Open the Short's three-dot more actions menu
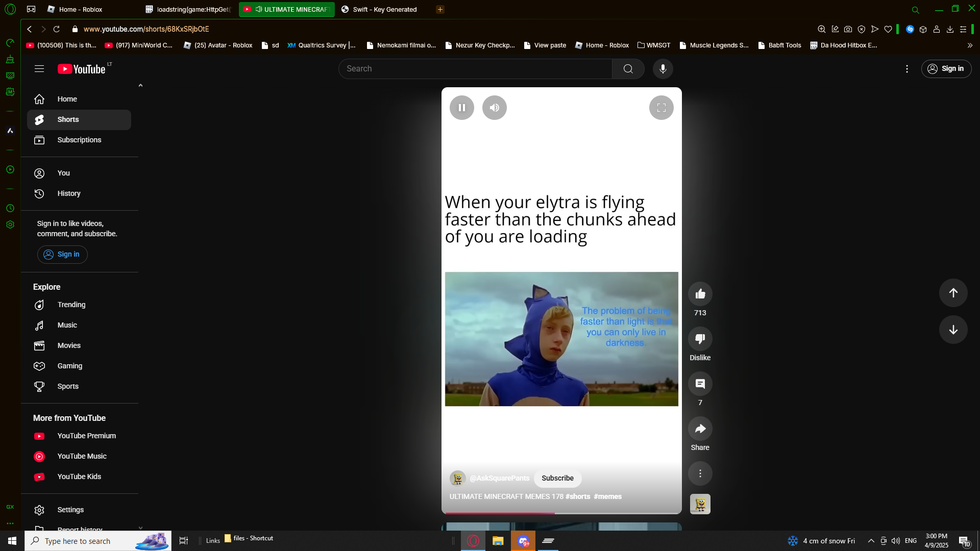Viewport: 980px width, 551px height. pyautogui.click(x=700, y=473)
